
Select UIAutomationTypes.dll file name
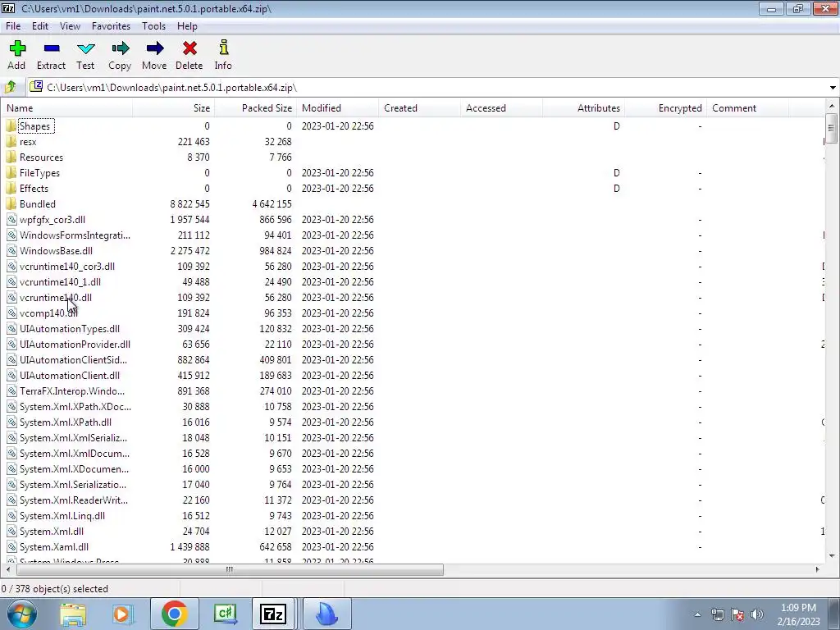pyautogui.click(x=70, y=328)
